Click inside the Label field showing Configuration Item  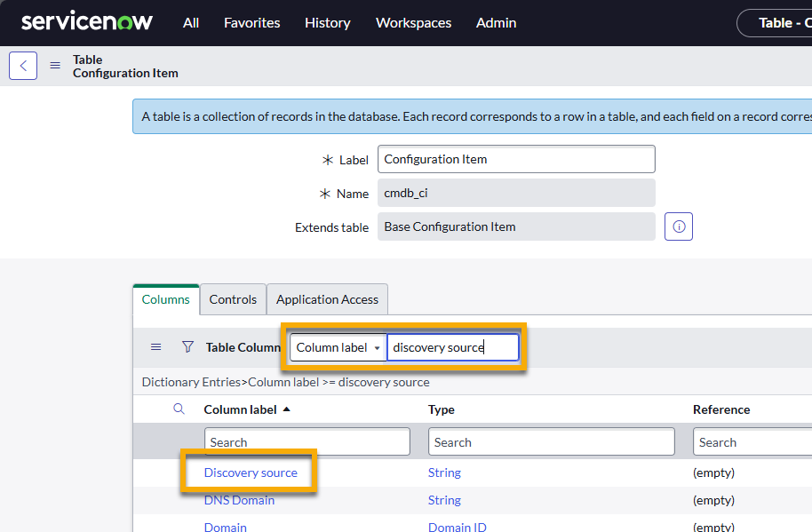click(x=515, y=159)
